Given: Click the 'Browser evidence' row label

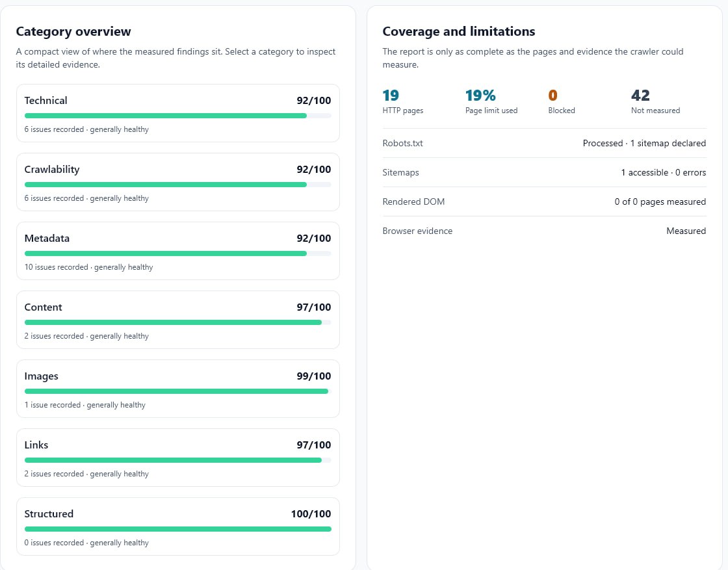Looking at the screenshot, I should 417,231.
